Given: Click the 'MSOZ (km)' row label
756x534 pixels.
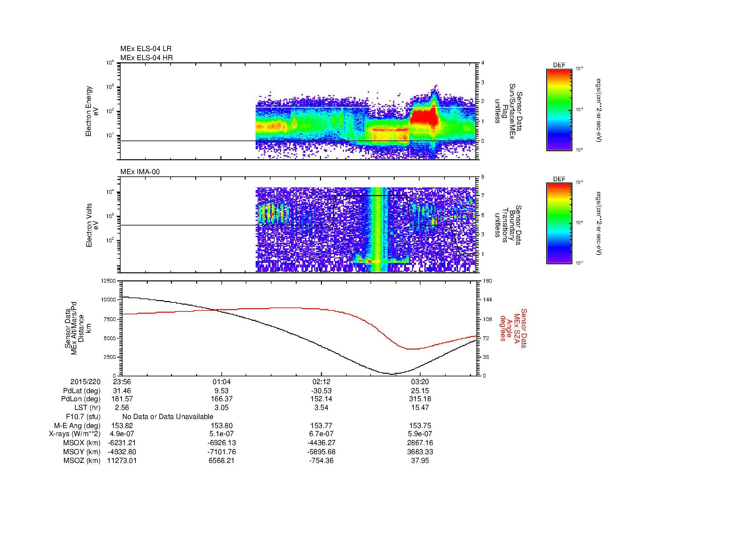Looking at the screenshot, I should [x=82, y=461].
